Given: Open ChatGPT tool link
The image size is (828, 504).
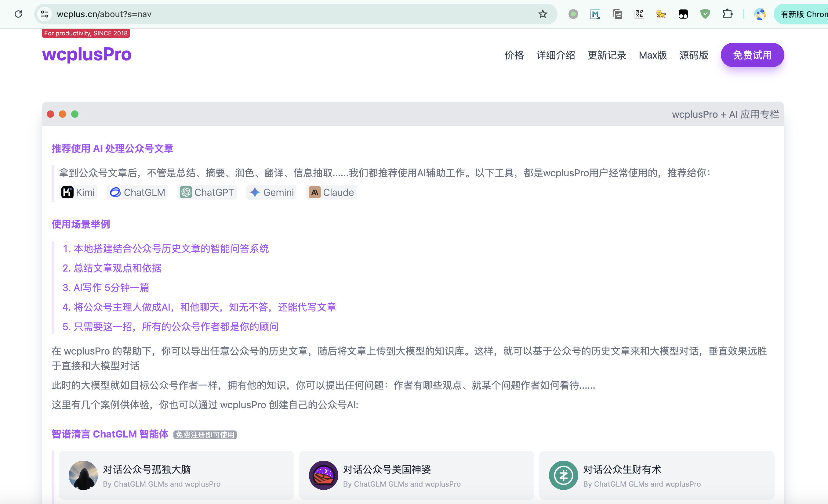Looking at the screenshot, I should 207,193.
